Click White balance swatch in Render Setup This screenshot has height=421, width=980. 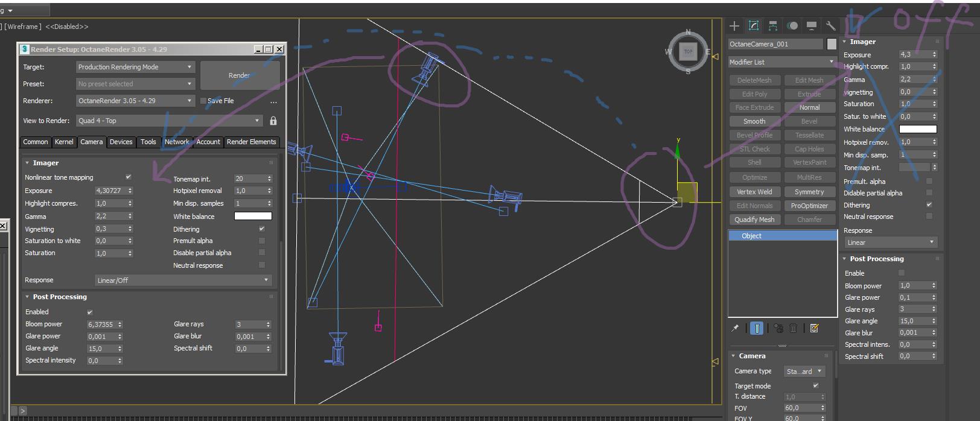click(x=253, y=216)
